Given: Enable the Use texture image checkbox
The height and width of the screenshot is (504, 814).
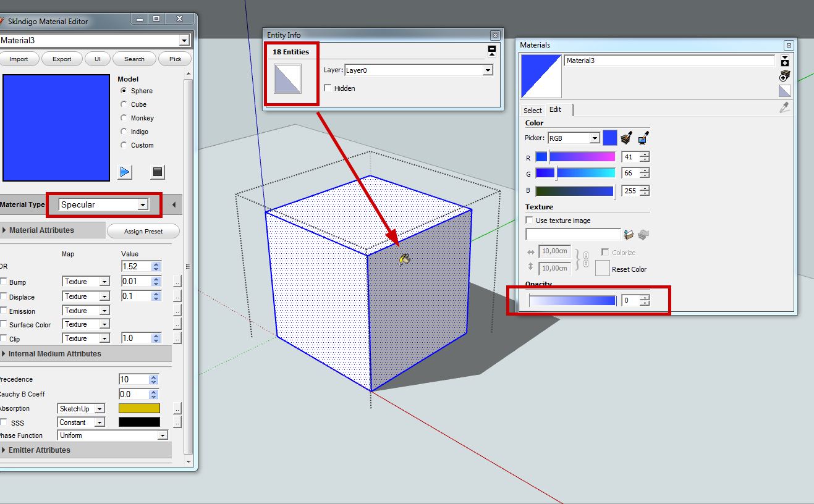Looking at the screenshot, I should (x=529, y=220).
